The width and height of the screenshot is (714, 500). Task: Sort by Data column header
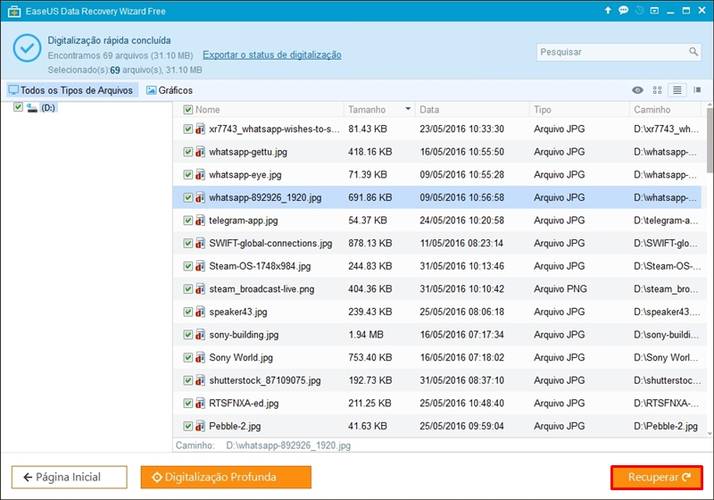pyautogui.click(x=429, y=110)
